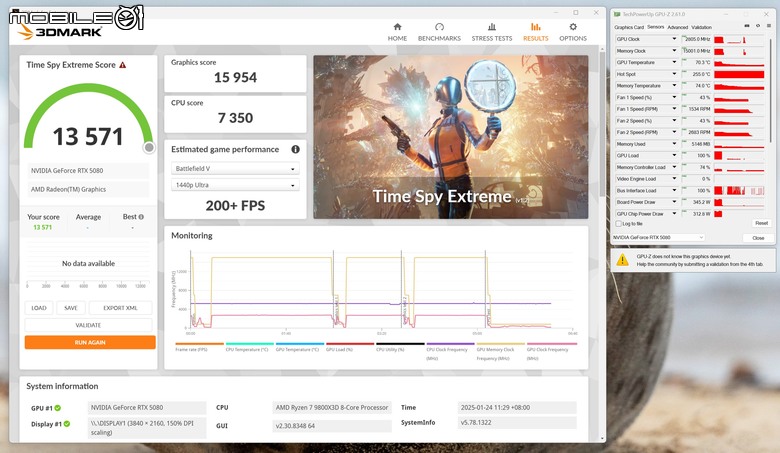The width and height of the screenshot is (780, 453).
Task: Click the Reset button in GPU-Z
Action: (761, 223)
